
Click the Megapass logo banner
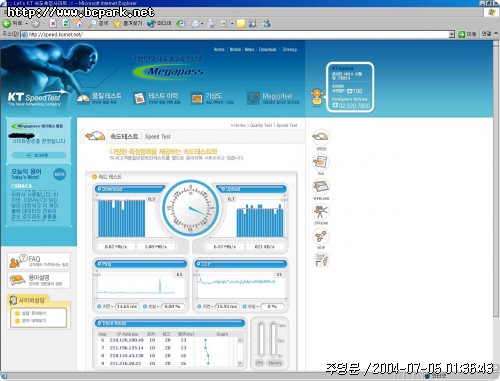coord(169,71)
